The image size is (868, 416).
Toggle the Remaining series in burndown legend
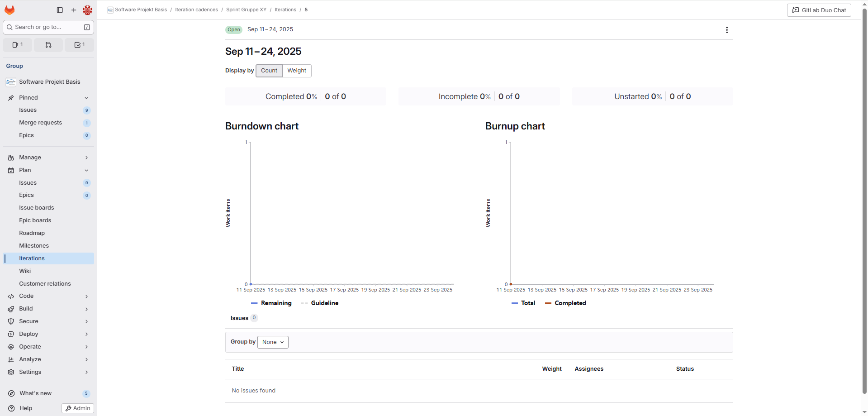point(271,303)
